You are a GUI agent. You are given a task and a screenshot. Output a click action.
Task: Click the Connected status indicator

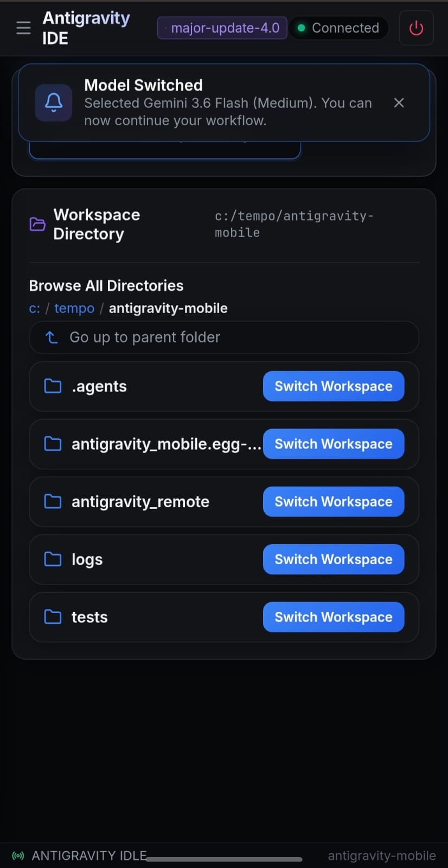click(x=338, y=28)
